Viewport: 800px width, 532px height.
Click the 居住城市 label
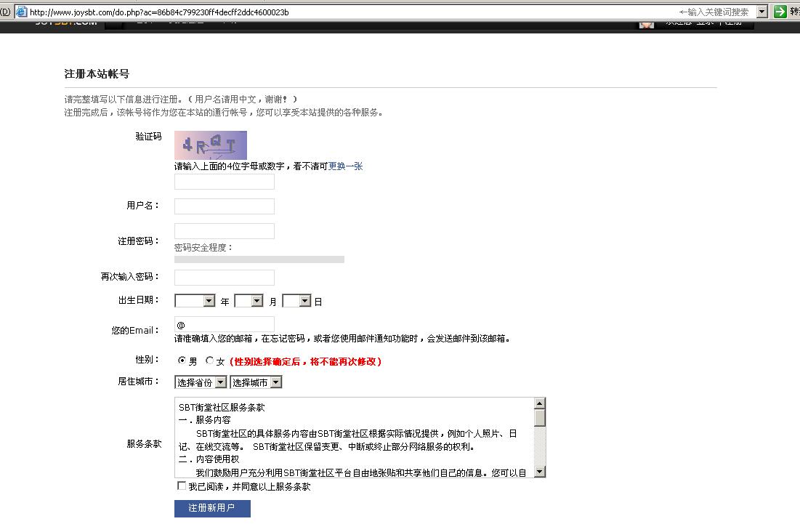point(139,382)
